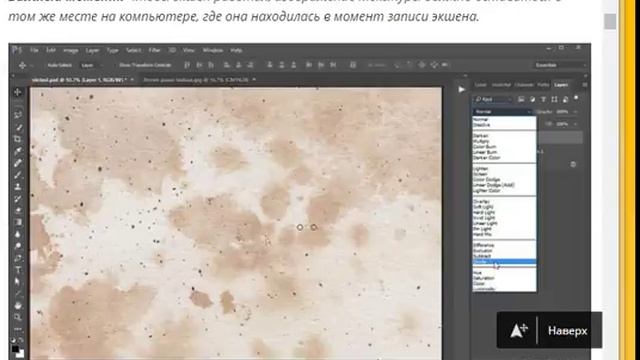
Task: Toggle Show Transform Controls option
Action: click(x=145, y=65)
